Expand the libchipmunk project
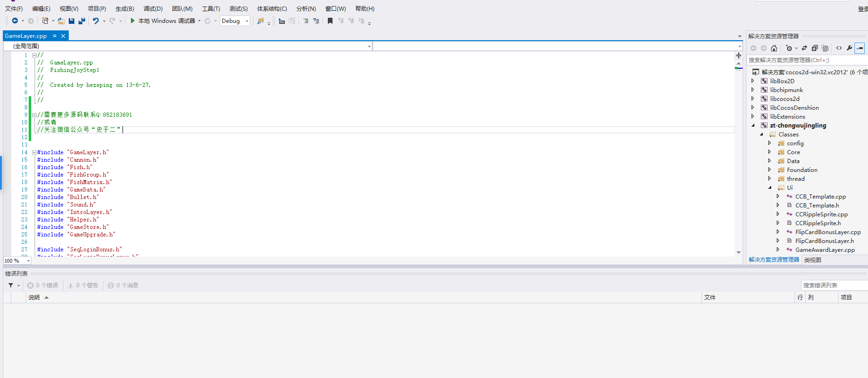This screenshot has height=378, width=868. (x=753, y=90)
